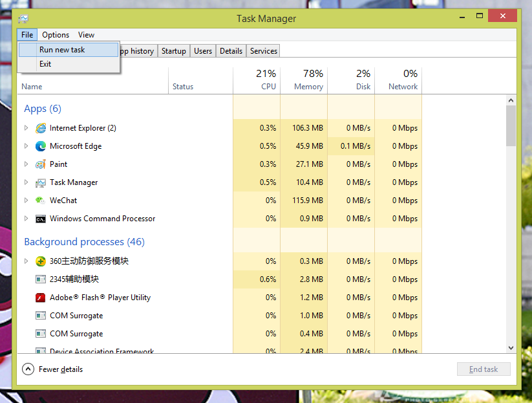Click the second COM Surrogate icon
Viewport: 532px width, 403px height.
coord(41,334)
